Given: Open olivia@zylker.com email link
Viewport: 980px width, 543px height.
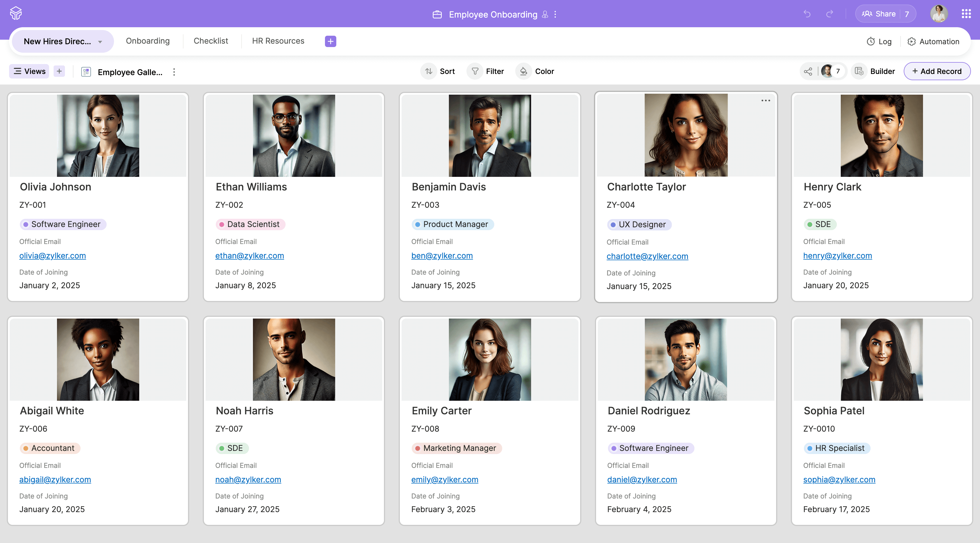Looking at the screenshot, I should tap(52, 256).
